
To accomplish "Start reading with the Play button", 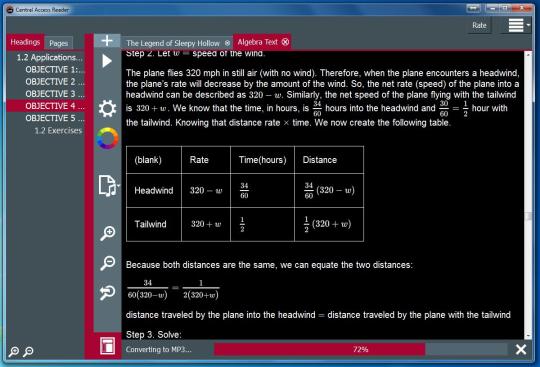I will [107, 61].
